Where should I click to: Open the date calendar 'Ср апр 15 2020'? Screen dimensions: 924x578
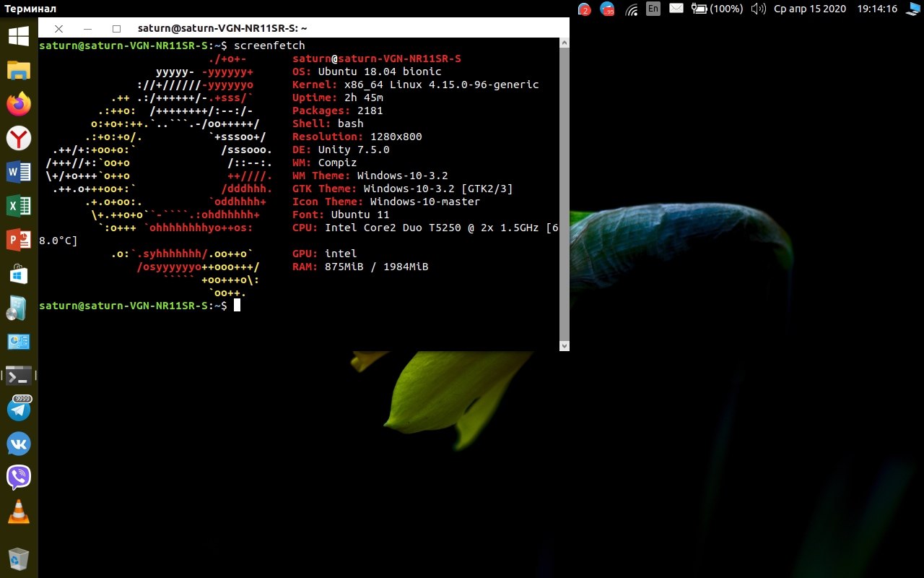[808, 9]
